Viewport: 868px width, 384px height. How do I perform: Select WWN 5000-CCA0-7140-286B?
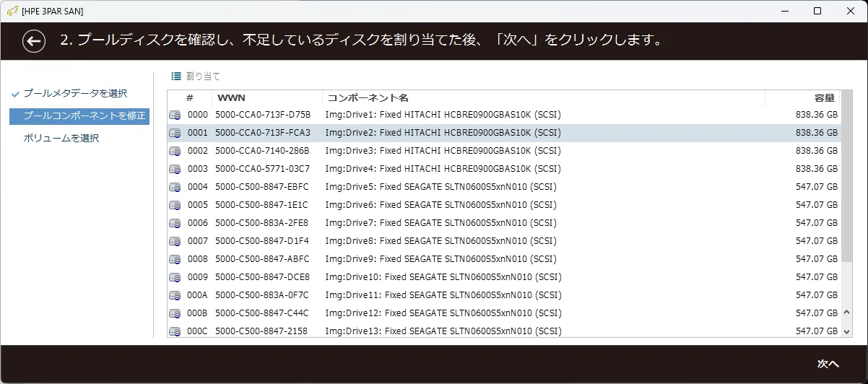(262, 151)
